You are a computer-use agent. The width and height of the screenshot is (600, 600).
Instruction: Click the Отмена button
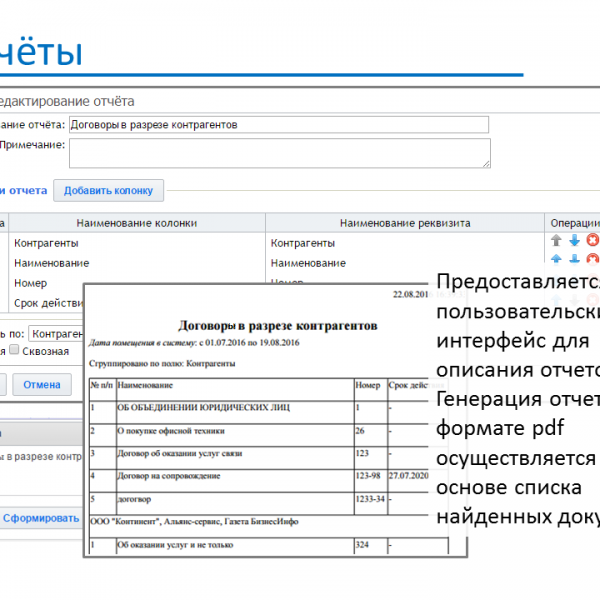(42, 385)
